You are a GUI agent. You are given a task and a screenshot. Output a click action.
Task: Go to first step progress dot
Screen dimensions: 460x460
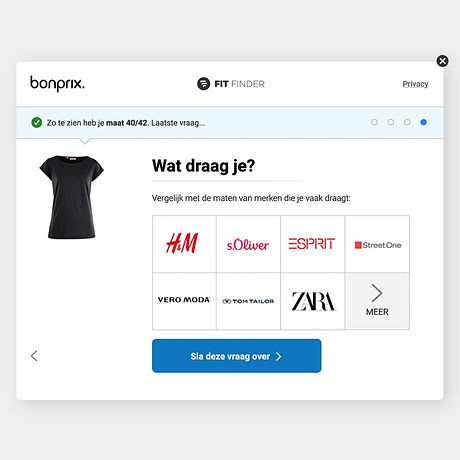tap(374, 122)
